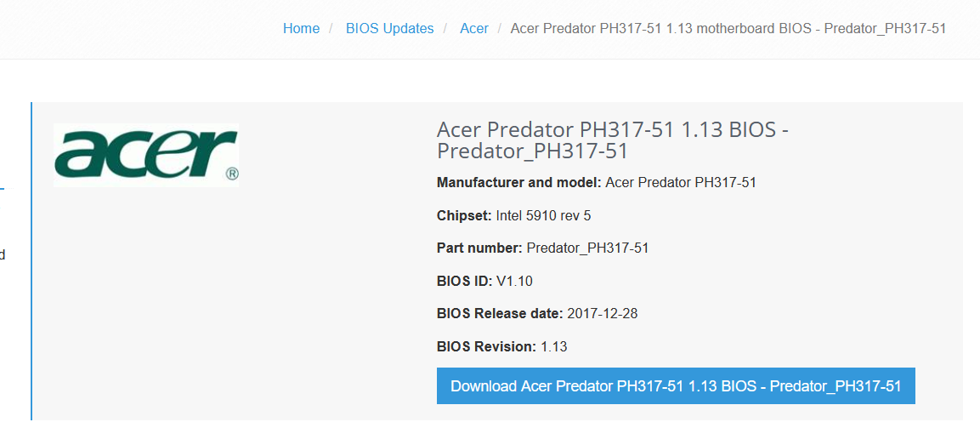Select the part number value Predator_PH317-51
The image size is (980, 445).
pos(587,248)
